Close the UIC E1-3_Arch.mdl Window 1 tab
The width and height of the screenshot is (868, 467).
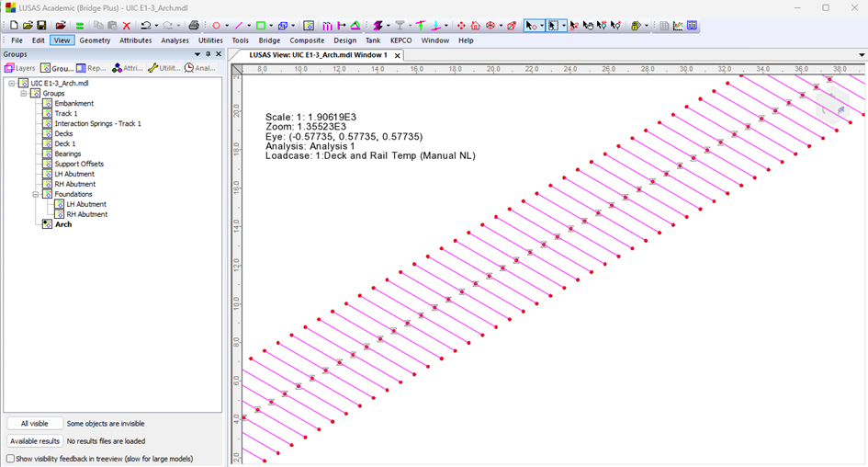[398, 55]
